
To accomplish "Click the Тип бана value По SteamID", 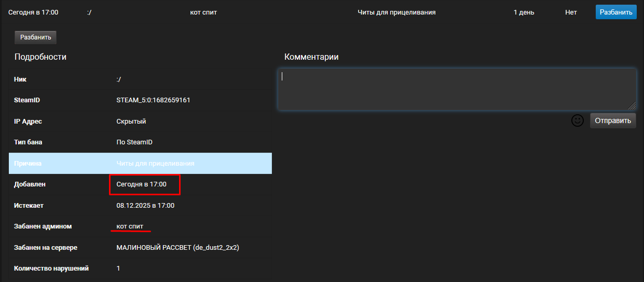I will (134, 142).
